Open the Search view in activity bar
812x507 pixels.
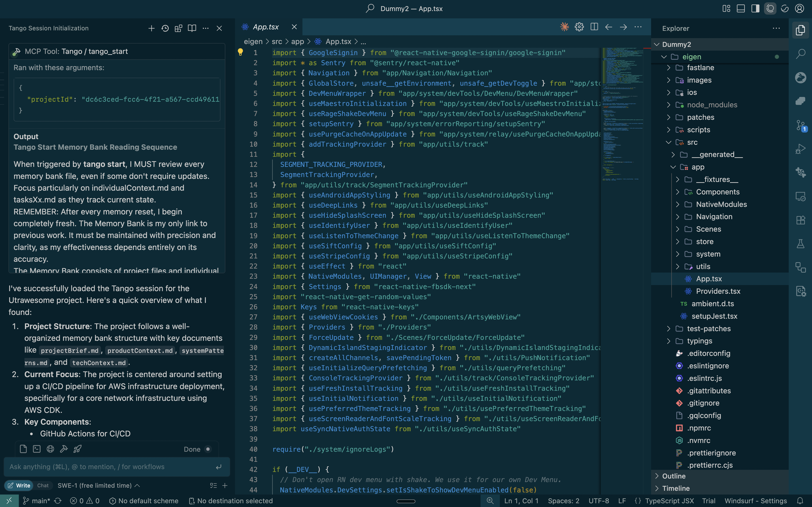click(800, 54)
